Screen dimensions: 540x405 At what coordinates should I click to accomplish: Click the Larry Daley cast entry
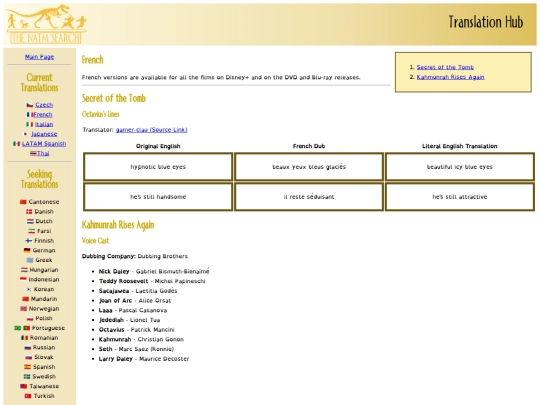(x=144, y=359)
